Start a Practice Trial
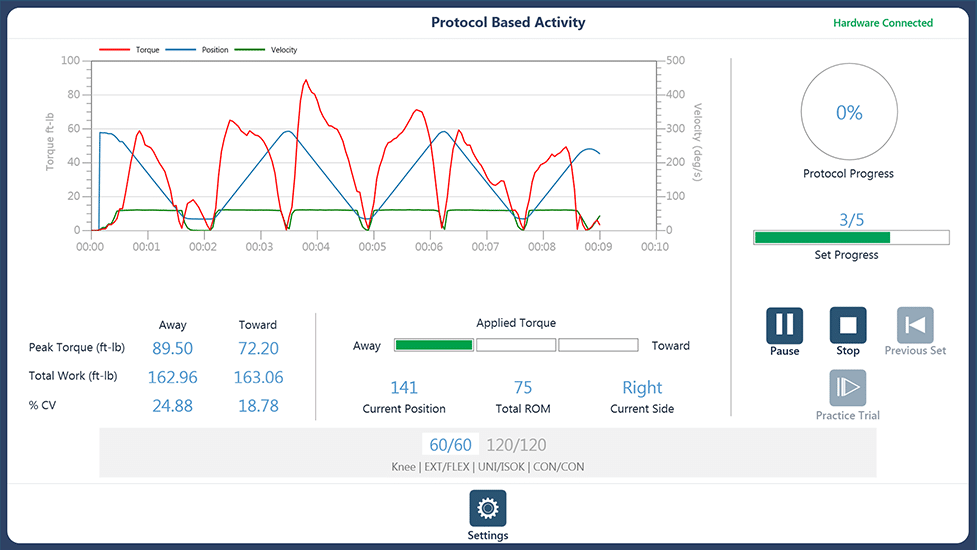The height and width of the screenshot is (550, 977). (x=847, y=388)
